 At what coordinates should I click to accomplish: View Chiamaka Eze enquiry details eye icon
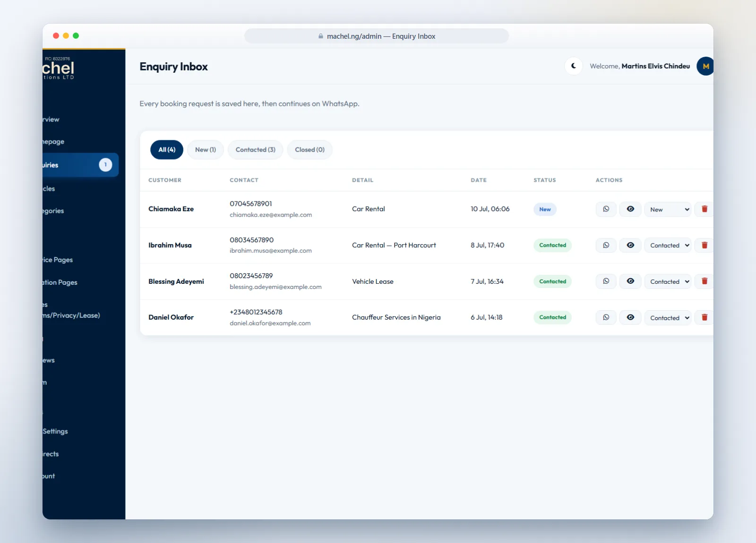pos(630,209)
